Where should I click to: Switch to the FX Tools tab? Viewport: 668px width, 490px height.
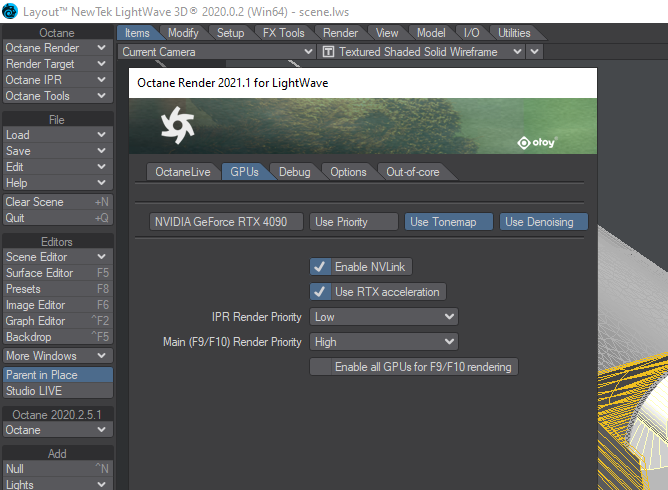point(284,33)
